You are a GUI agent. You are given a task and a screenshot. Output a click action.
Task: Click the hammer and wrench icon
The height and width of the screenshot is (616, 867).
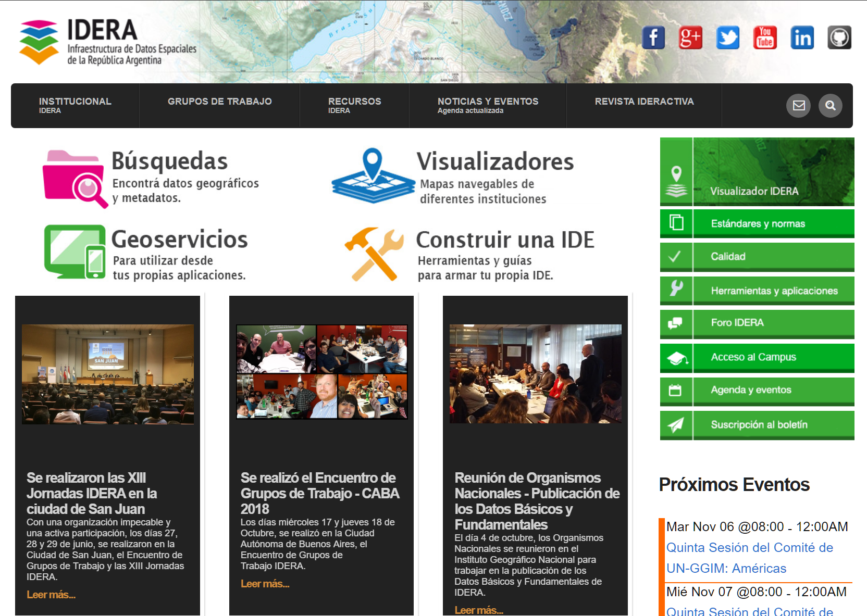click(x=374, y=254)
